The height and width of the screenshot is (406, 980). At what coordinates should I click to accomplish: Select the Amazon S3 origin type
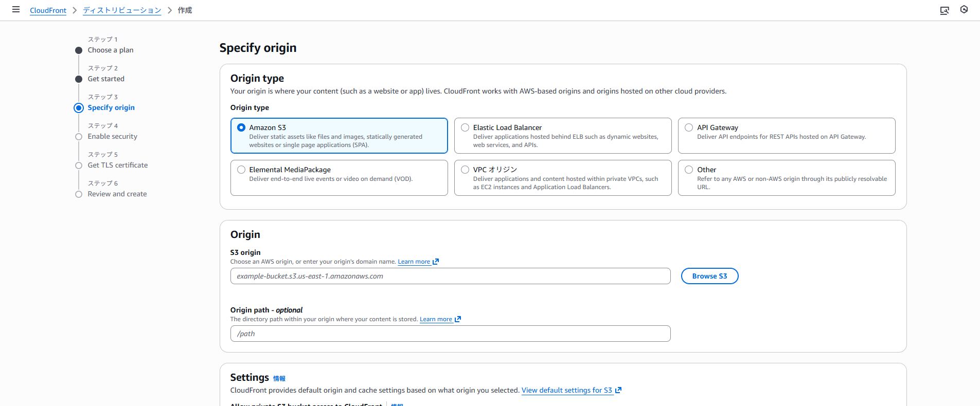[241, 127]
